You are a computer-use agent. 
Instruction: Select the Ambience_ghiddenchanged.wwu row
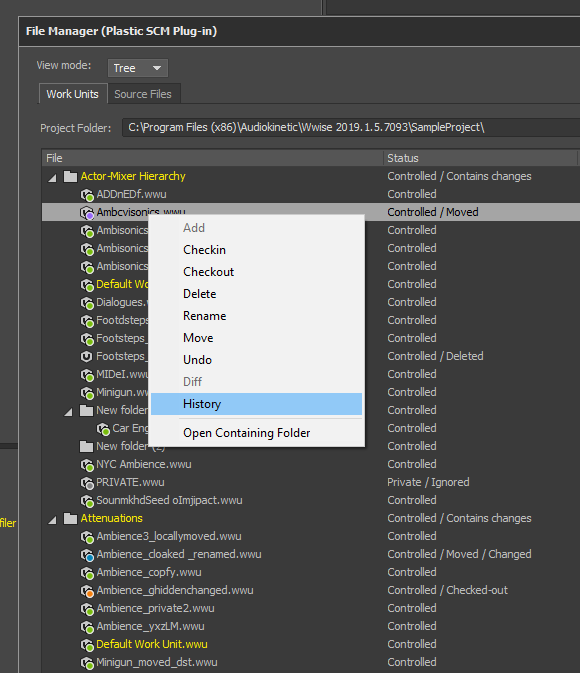311,591
